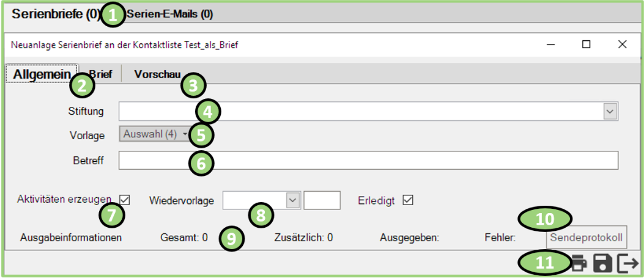The height and width of the screenshot is (279, 644).
Task: Toggle the Aktivitäten erzeugen checkbox
Action: (125, 200)
